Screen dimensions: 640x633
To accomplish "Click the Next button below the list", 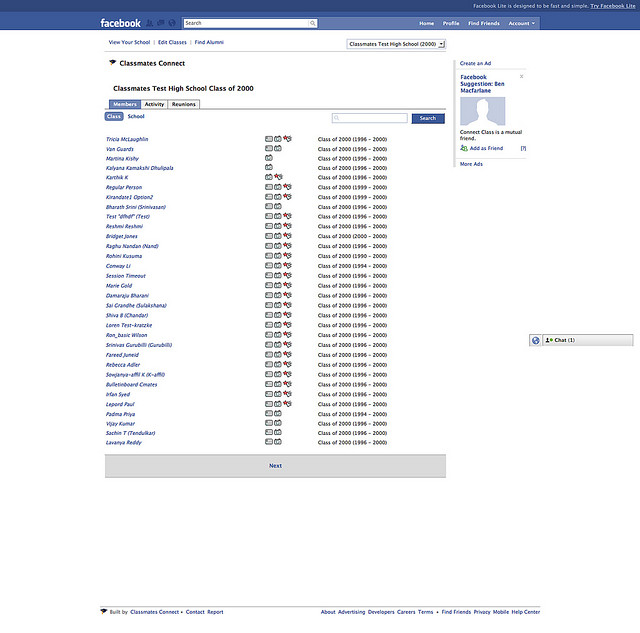I will tap(275, 466).
